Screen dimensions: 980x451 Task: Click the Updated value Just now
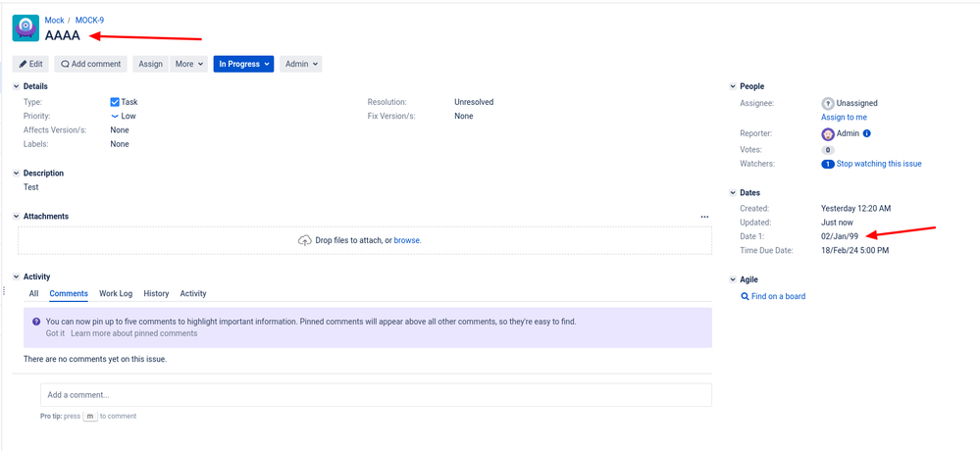point(837,223)
